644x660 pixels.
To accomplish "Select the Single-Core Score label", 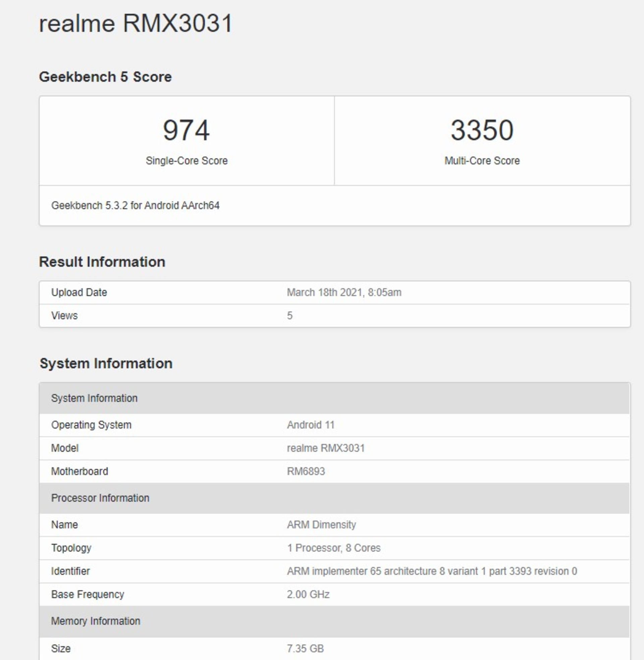I will pyautogui.click(x=187, y=161).
